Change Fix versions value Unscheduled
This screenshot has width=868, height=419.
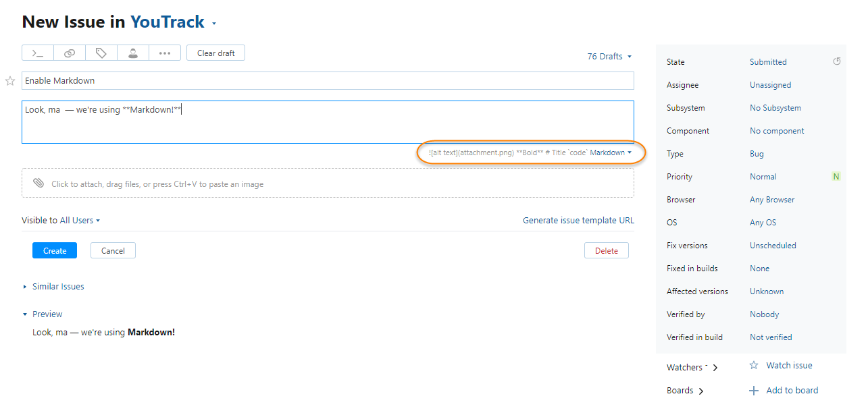click(773, 246)
